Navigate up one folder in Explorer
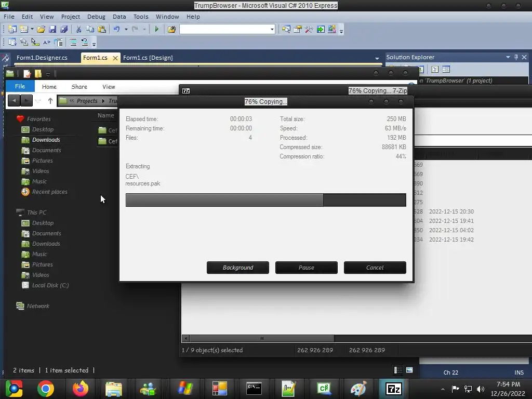This screenshot has height=399, width=532. coord(50,101)
